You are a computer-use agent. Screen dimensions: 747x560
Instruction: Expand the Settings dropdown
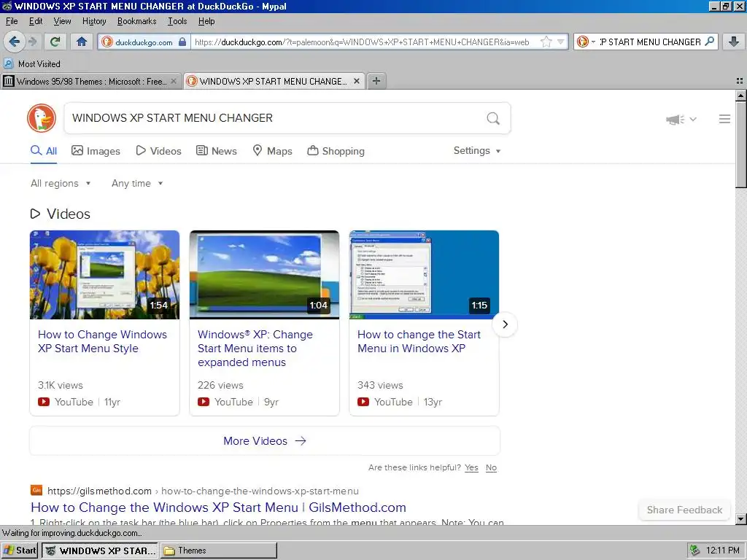[477, 150]
